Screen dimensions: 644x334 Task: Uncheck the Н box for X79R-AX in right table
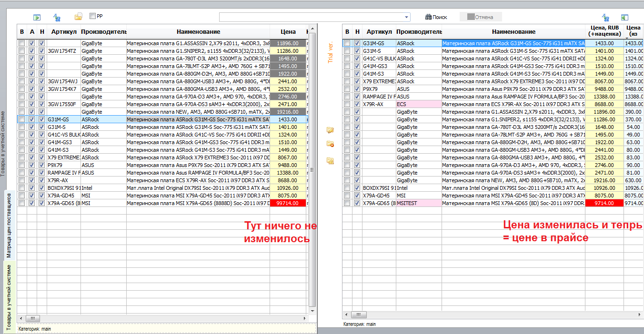pos(357,104)
